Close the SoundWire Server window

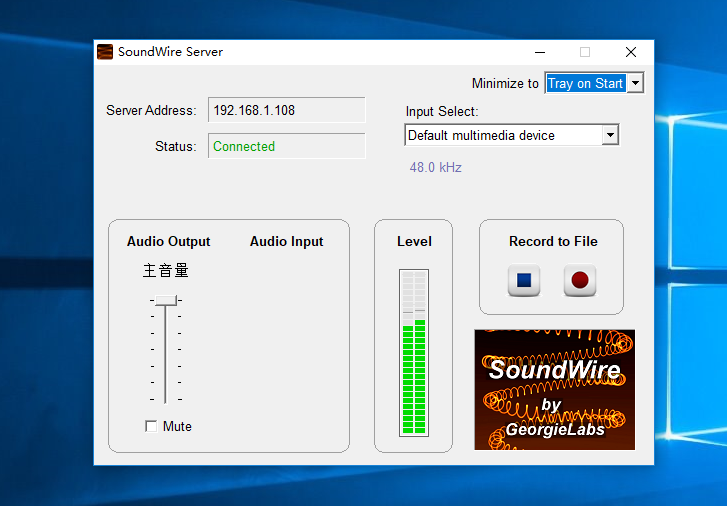click(x=631, y=52)
